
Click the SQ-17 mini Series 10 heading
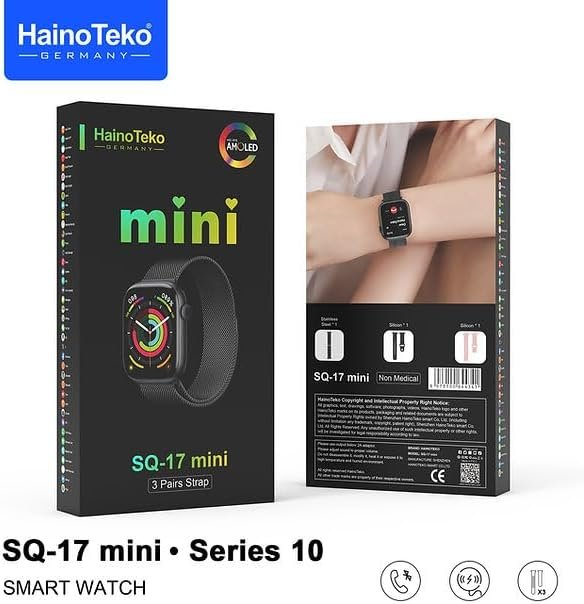(x=163, y=550)
